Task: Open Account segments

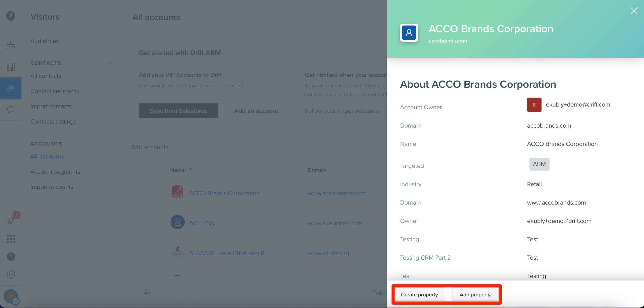Action: pos(55,172)
